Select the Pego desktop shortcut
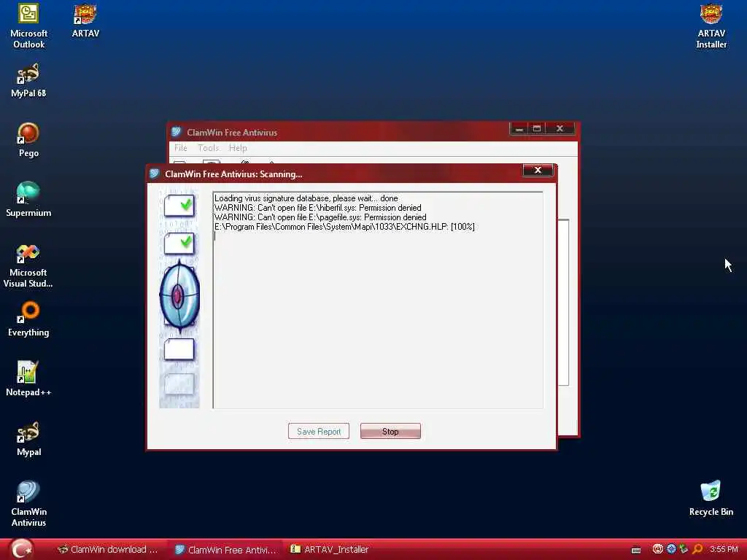The width and height of the screenshot is (747, 560). [x=28, y=140]
